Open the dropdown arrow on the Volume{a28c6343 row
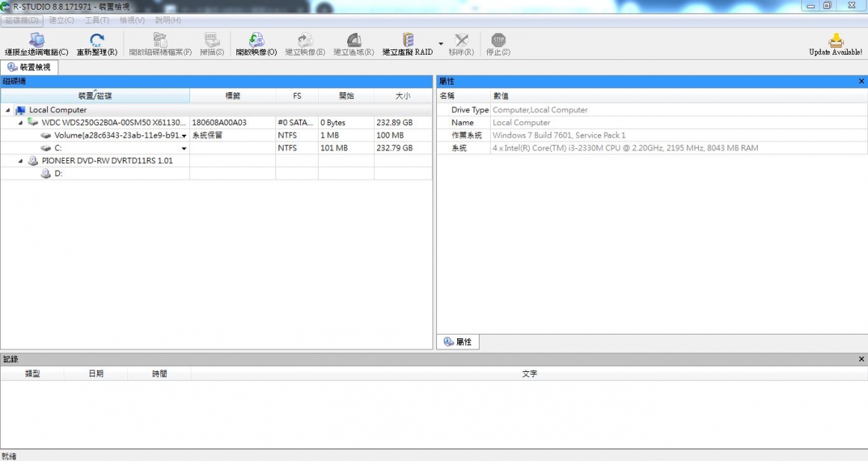 [x=184, y=135]
